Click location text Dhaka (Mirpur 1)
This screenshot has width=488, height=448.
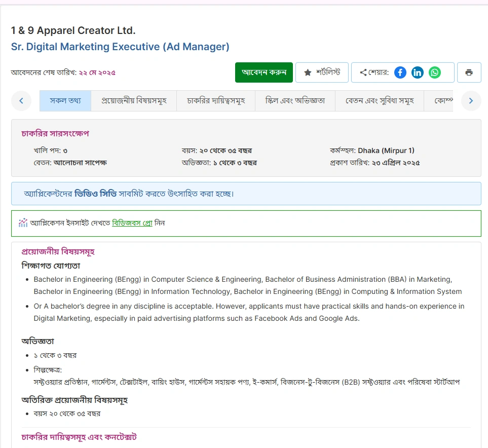coord(386,151)
